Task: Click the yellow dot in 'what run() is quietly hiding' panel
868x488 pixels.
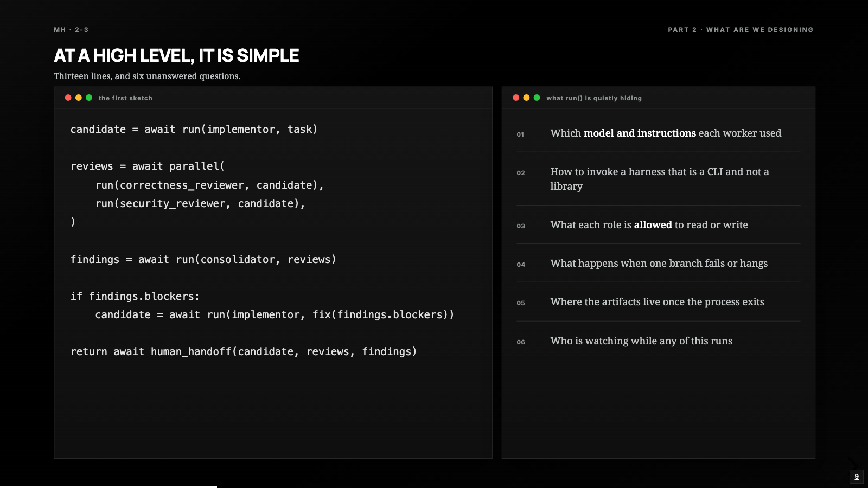Action: pos(526,98)
